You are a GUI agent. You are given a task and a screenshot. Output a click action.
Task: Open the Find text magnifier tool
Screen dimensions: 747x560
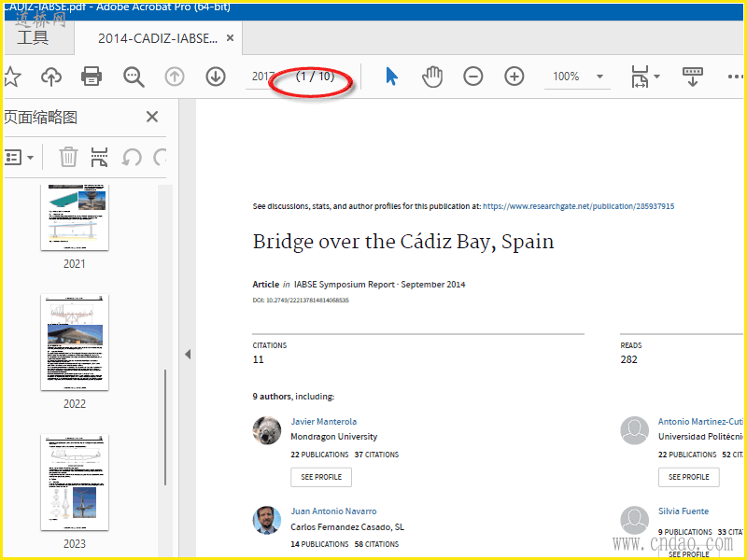(x=134, y=77)
